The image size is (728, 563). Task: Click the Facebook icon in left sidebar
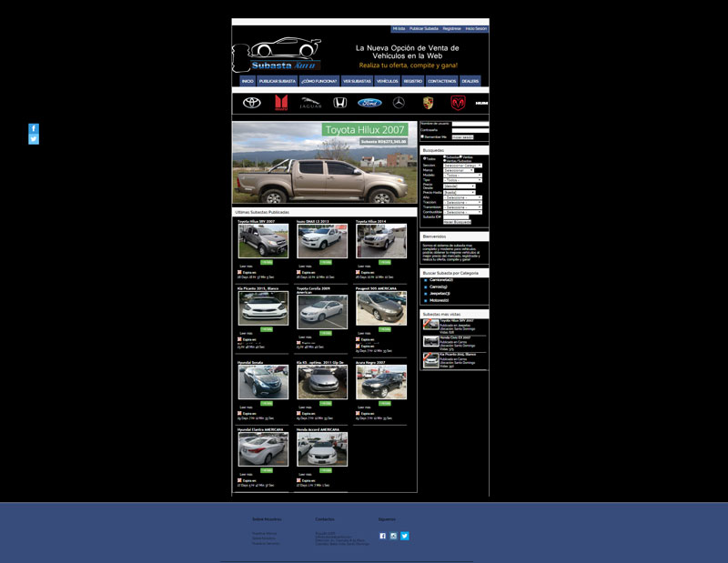pyautogui.click(x=34, y=129)
